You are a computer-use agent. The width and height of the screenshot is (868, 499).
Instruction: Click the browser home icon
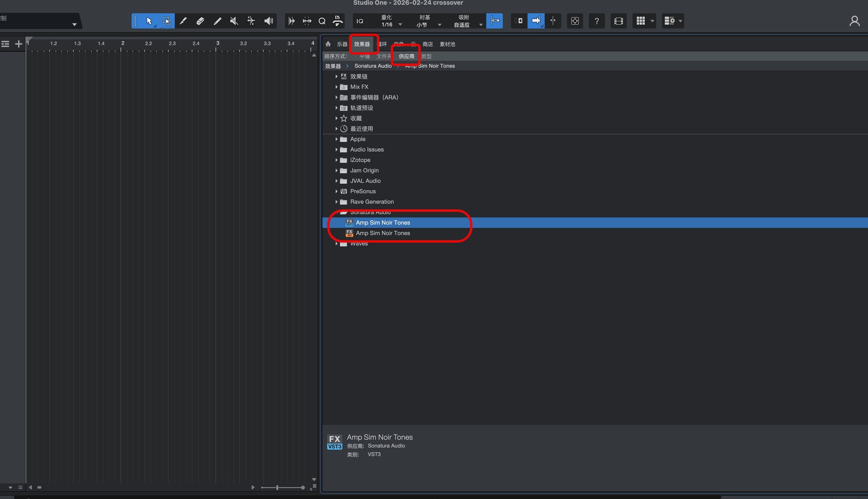pyautogui.click(x=328, y=44)
